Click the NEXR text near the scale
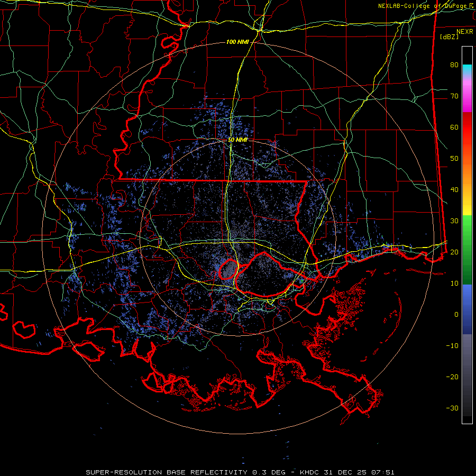476x476 pixels. [465, 32]
